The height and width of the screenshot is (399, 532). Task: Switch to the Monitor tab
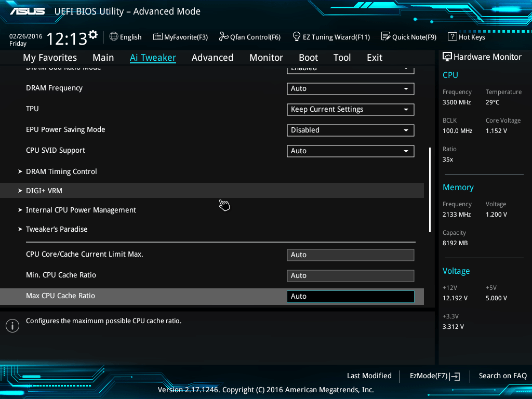click(266, 58)
